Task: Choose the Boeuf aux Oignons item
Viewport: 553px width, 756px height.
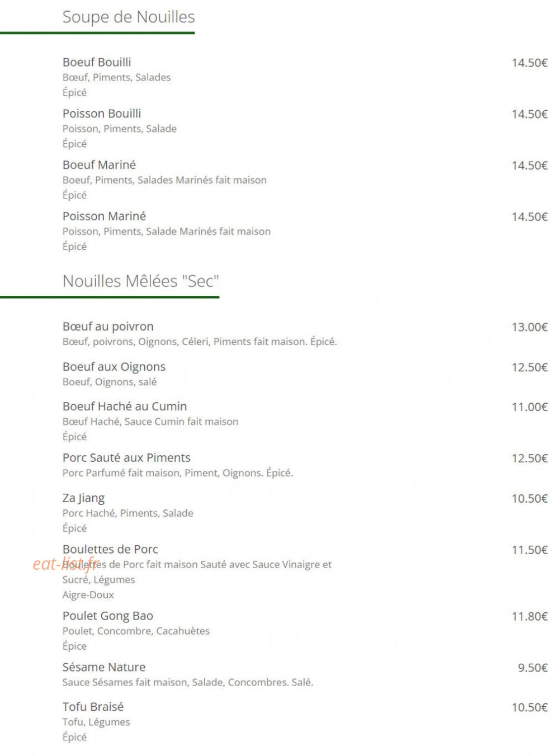Action: pyautogui.click(x=114, y=367)
